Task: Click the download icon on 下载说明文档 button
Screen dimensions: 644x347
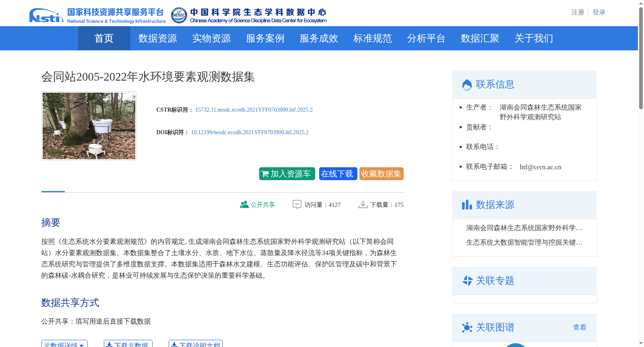Action: (x=174, y=345)
